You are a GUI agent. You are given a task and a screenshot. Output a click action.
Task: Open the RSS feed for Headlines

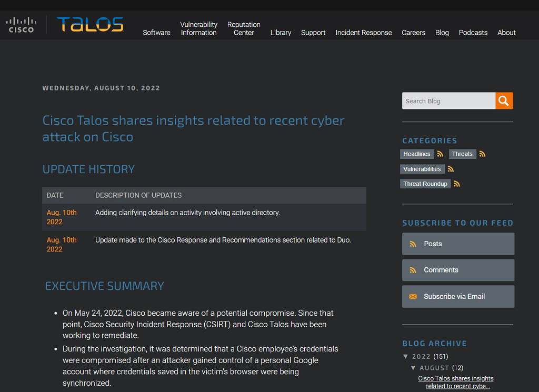tap(440, 154)
